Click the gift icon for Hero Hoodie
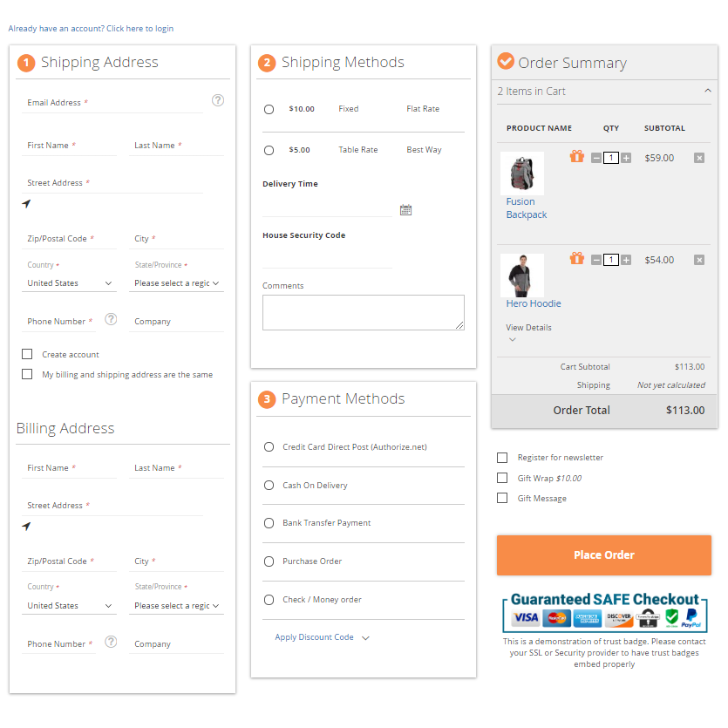This screenshot has height=728, width=728. coord(577,259)
